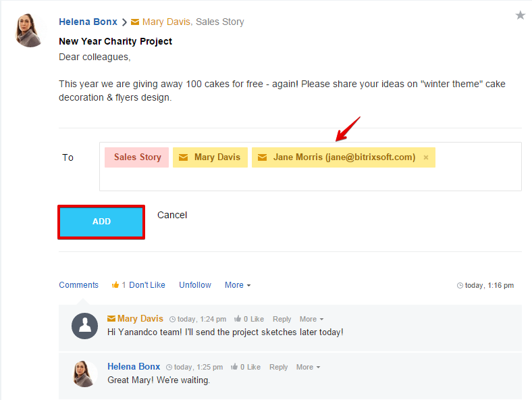The image size is (532, 400).
Task: Expand More menu on Mary Davis comment
Action: pyautogui.click(x=311, y=319)
